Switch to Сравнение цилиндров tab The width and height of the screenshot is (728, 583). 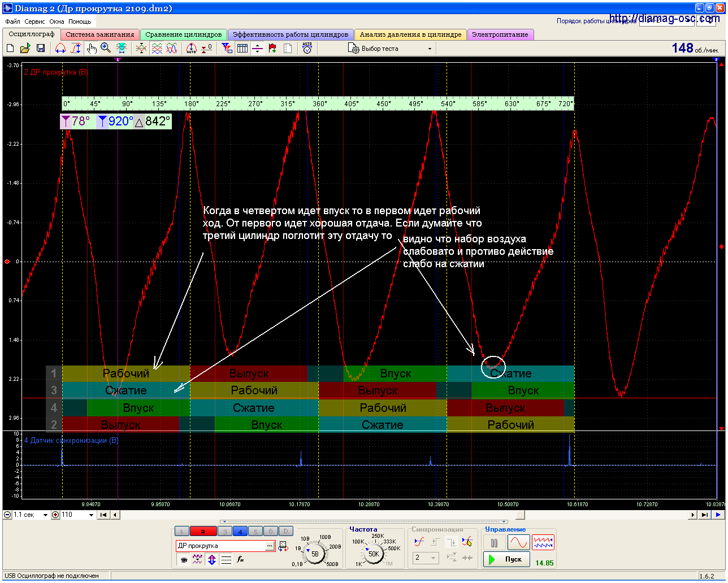[184, 34]
